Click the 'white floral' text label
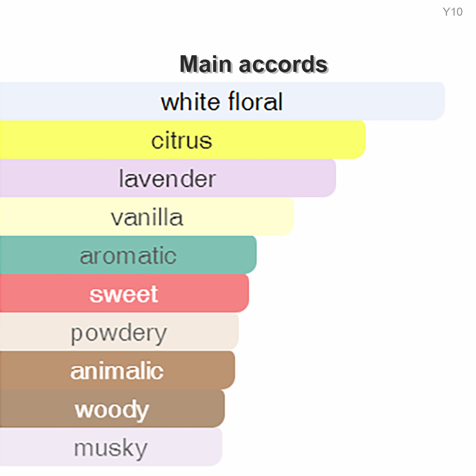Viewport: 476px width, 476px height. 221,102
